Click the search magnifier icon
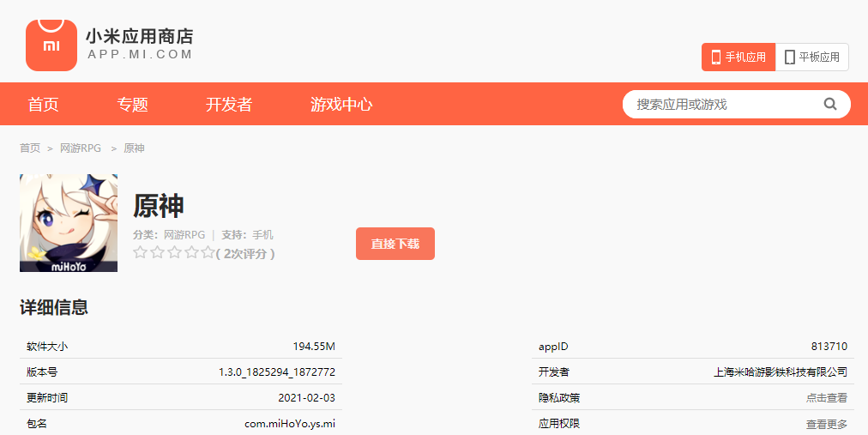The height and width of the screenshot is (435, 868). (x=829, y=104)
